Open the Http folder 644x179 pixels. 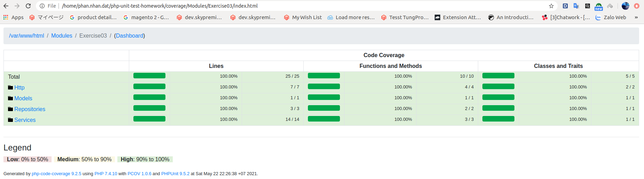(x=20, y=87)
